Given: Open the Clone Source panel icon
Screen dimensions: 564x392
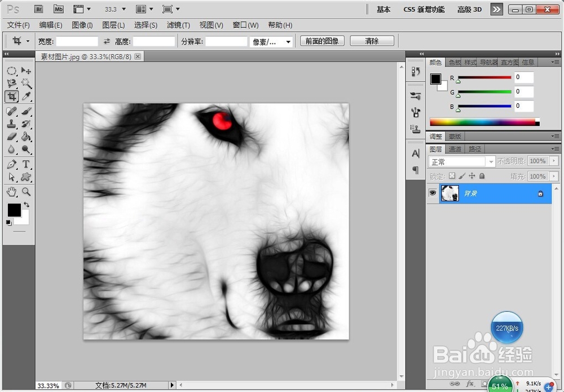Looking at the screenshot, I should pos(416,129).
